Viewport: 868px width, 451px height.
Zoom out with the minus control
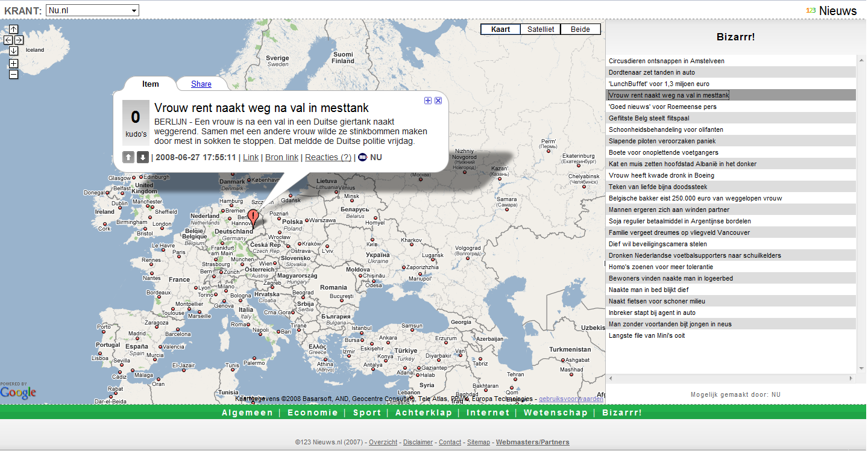(14, 74)
